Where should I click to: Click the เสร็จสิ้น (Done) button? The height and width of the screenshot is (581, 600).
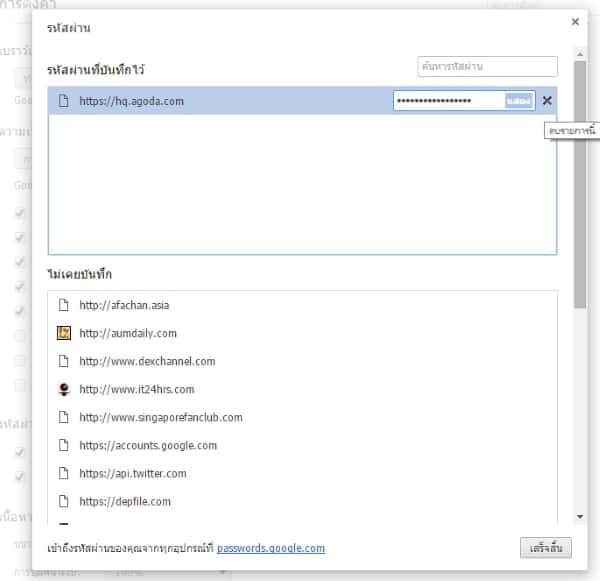(546, 548)
